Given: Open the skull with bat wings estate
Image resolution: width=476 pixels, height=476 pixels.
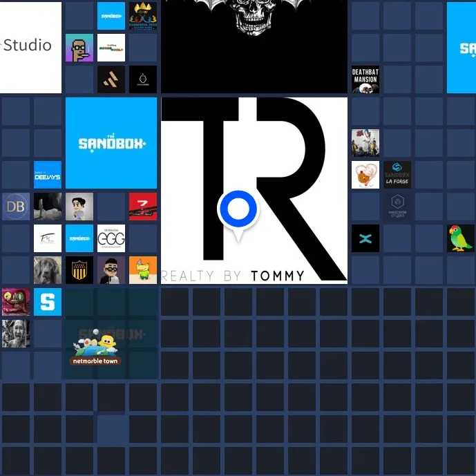Looking at the screenshot, I should (254, 46).
